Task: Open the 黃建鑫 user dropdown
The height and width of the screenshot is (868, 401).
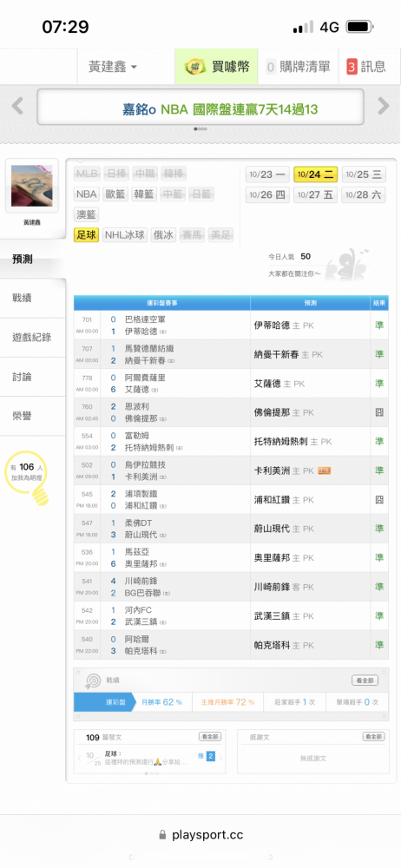Action: 113,67
